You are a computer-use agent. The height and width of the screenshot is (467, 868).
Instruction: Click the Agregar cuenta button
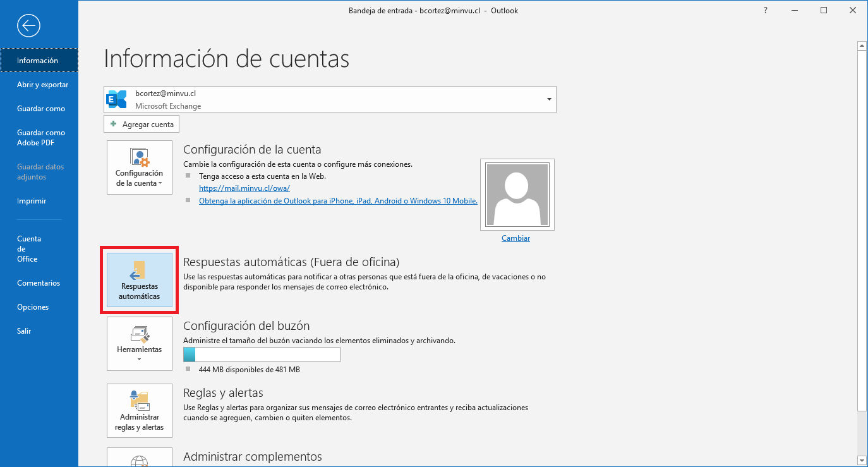tap(142, 124)
